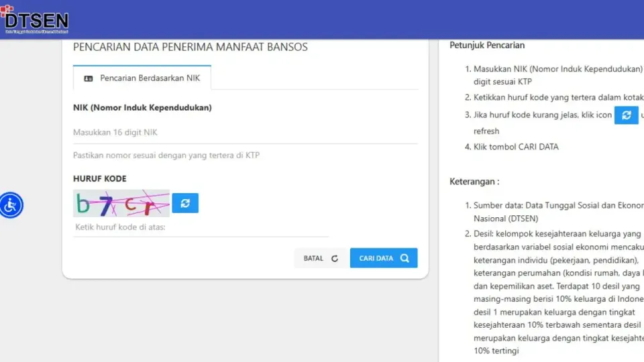Click the captcha image b7cr
Viewport: 644px width, 362px height.
coord(121,203)
